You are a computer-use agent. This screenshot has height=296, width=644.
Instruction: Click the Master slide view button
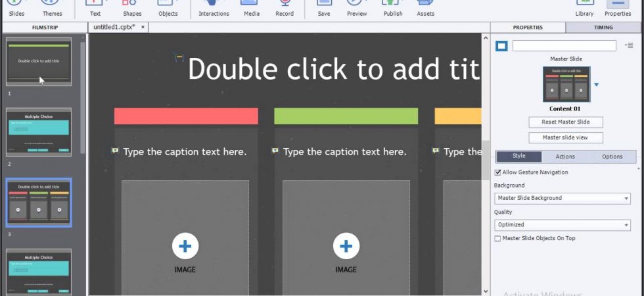click(566, 137)
